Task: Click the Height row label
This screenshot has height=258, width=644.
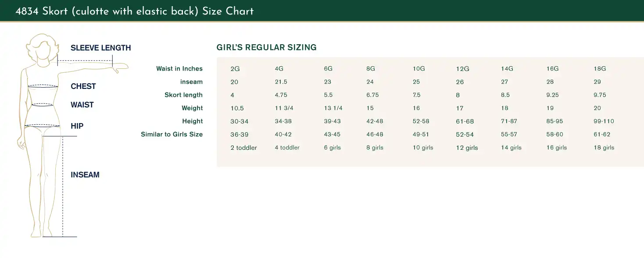Action: (x=192, y=121)
